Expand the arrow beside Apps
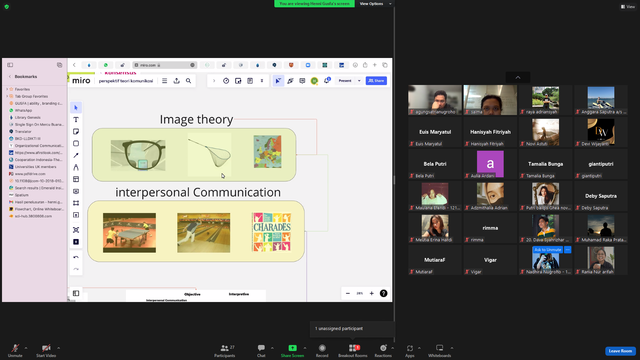This screenshot has width=640, height=360. 419,348
